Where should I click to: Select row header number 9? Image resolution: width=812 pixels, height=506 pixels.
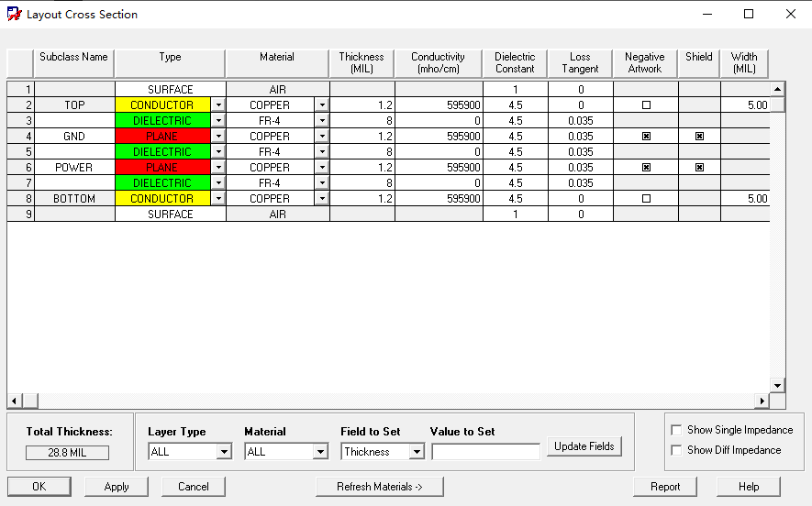21,214
